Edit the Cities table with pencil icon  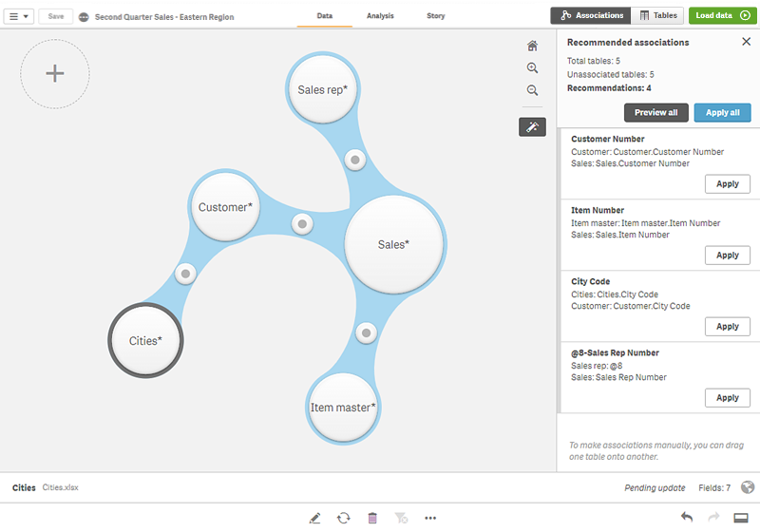click(314, 519)
